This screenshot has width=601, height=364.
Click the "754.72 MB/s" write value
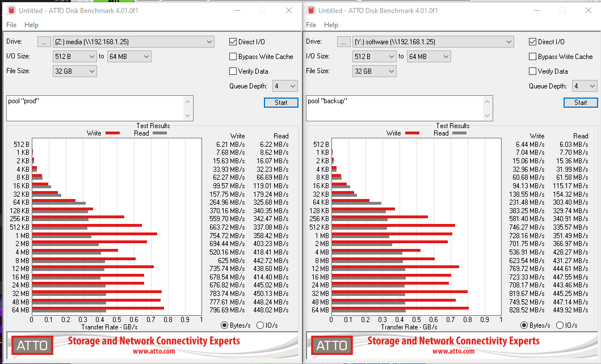tap(228, 236)
